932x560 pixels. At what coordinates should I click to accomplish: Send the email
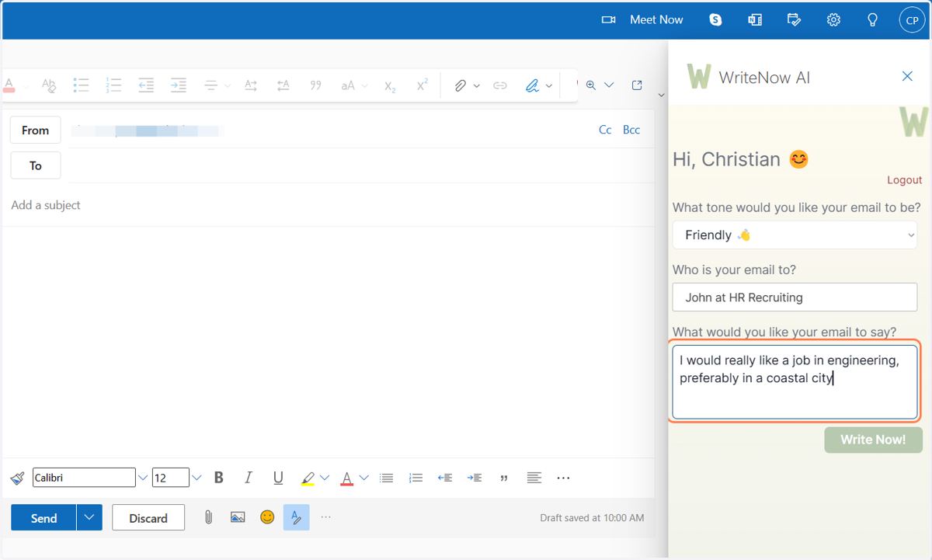(43, 517)
